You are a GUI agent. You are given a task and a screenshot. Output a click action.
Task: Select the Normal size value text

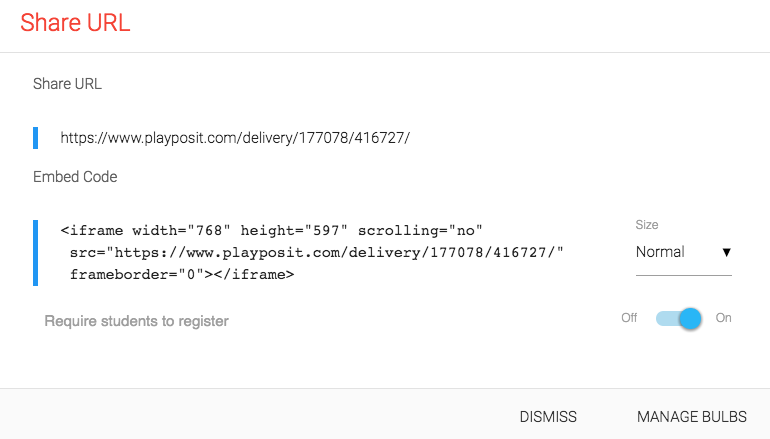click(660, 253)
